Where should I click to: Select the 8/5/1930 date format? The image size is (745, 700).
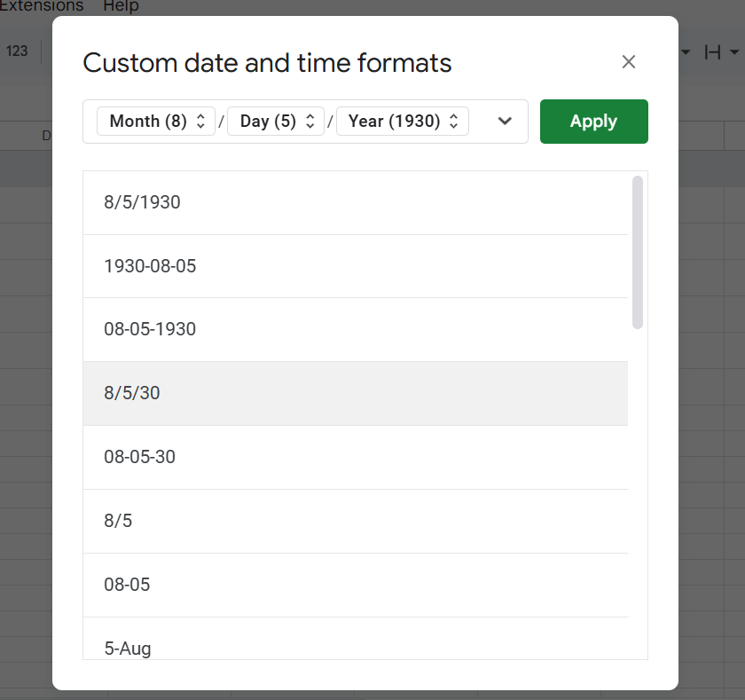[x=356, y=202]
